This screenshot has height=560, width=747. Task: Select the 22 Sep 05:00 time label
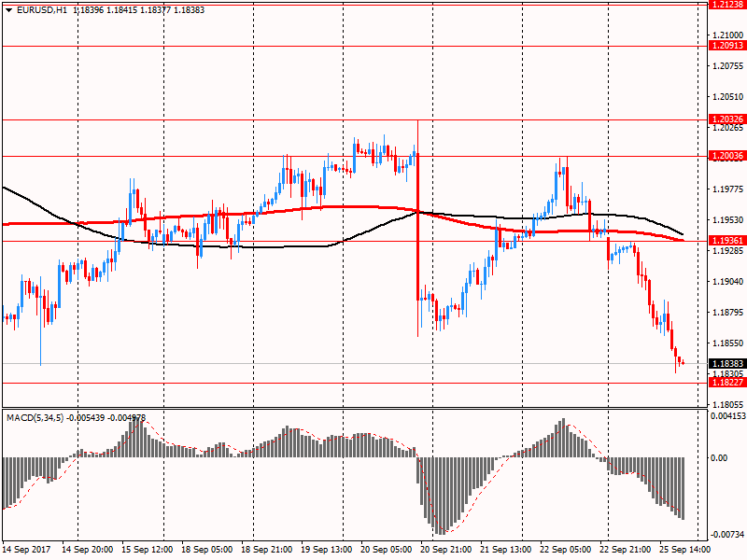tap(566, 550)
